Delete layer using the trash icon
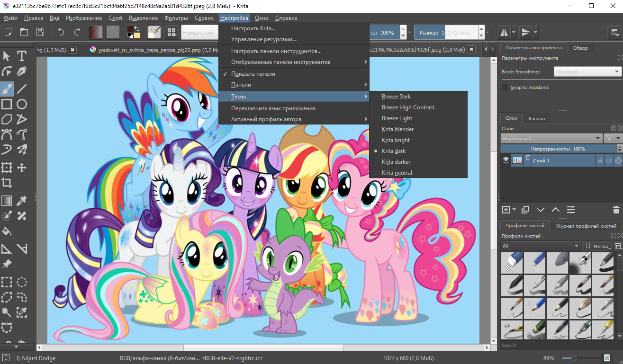 [616, 210]
